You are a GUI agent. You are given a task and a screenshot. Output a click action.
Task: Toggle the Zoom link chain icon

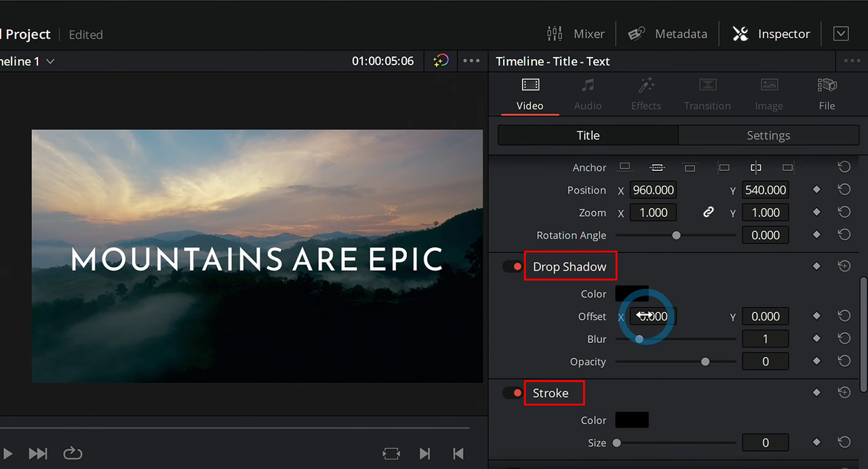(709, 213)
